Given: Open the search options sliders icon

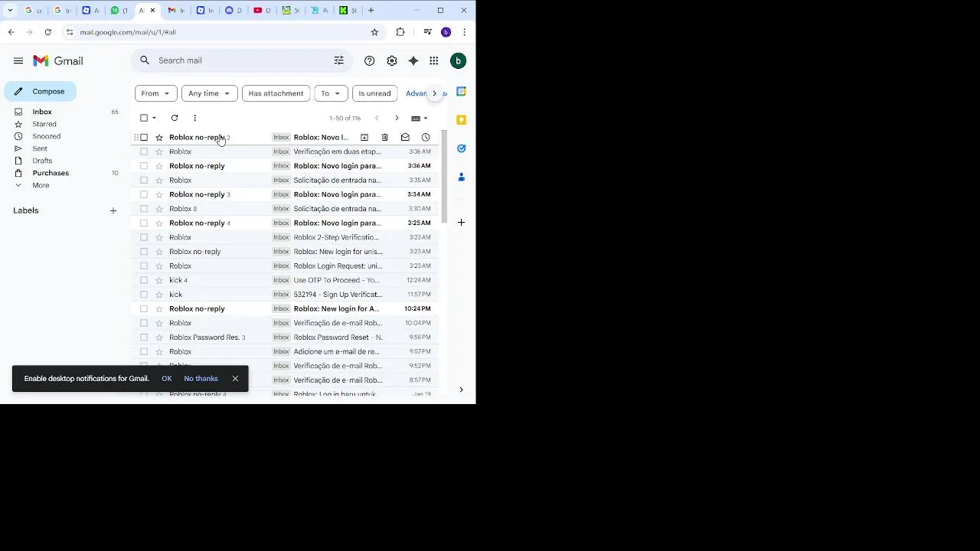Looking at the screenshot, I should [x=338, y=60].
